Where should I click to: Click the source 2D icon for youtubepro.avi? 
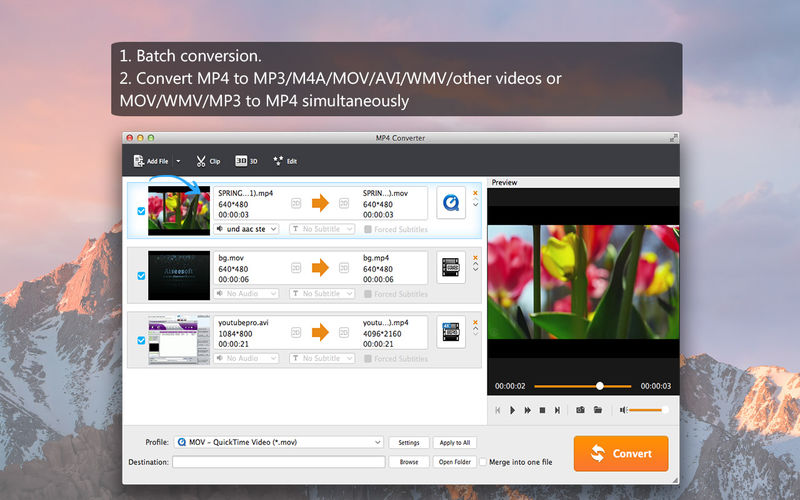pos(296,333)
